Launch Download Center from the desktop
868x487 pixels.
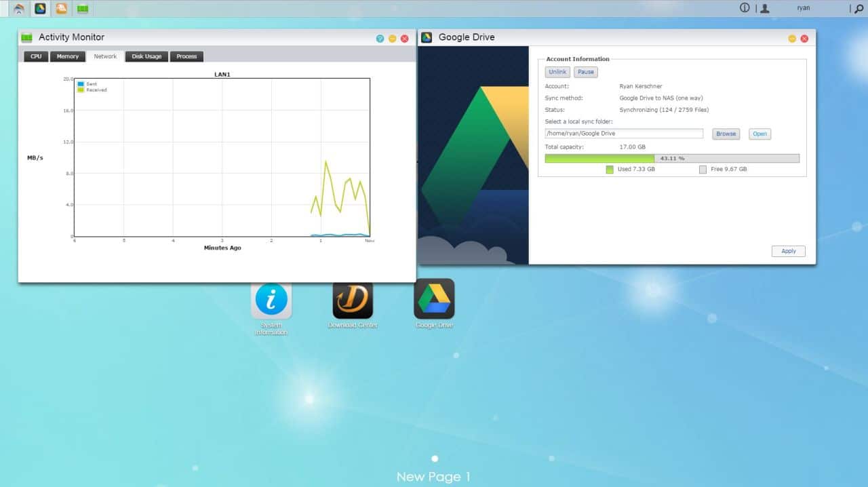(353, 300)
